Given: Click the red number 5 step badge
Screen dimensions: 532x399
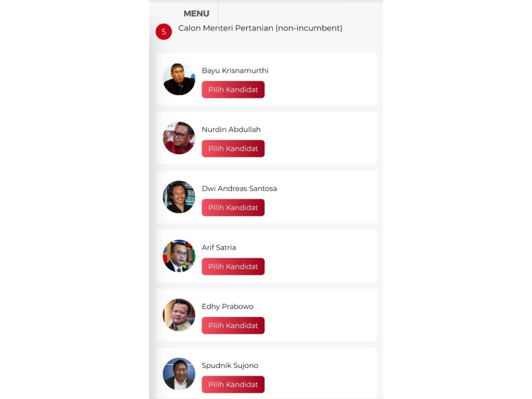Looking at the screenshot, I should [164, 32].
